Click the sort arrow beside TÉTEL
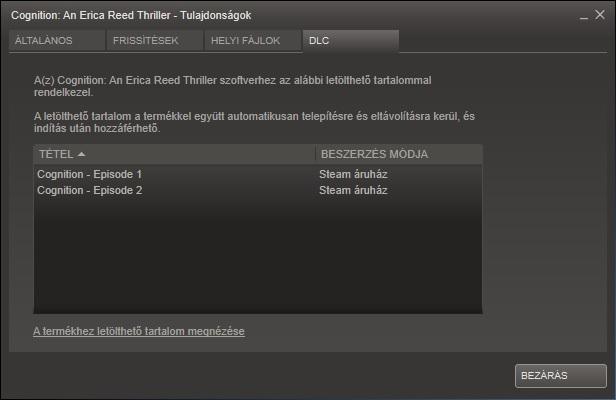The image size is (616, 400). pos(82,154)
